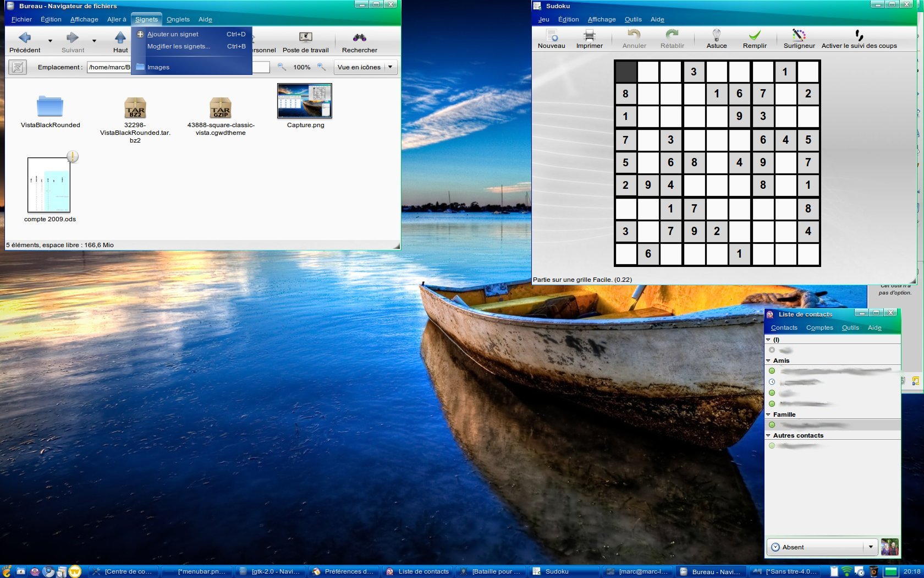Open the Fichier menu in file browser
The height and width of the screenshot is (578, 924).
click(x=21, y=19)
